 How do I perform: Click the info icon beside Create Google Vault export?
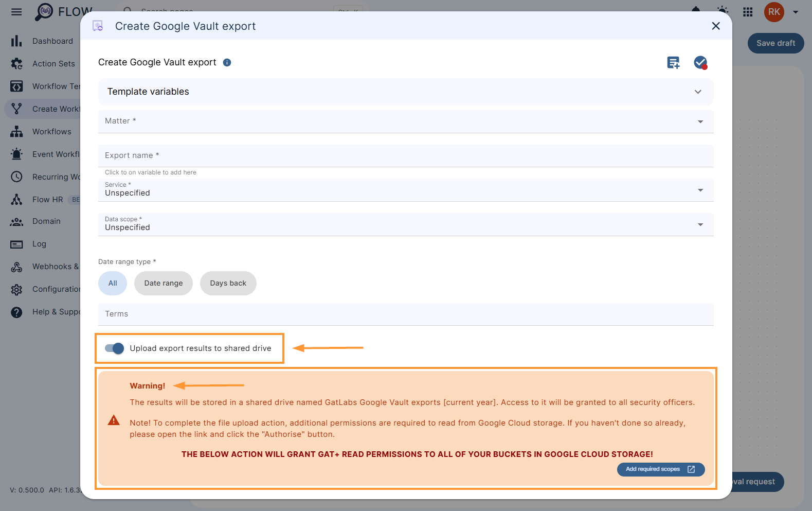click(227, 62)
